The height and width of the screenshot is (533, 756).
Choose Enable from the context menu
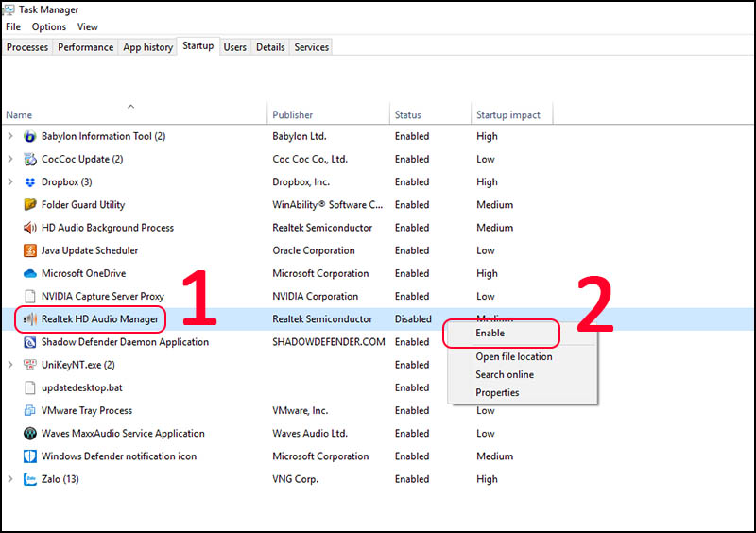pyautogui.click(x=490, y=334)
